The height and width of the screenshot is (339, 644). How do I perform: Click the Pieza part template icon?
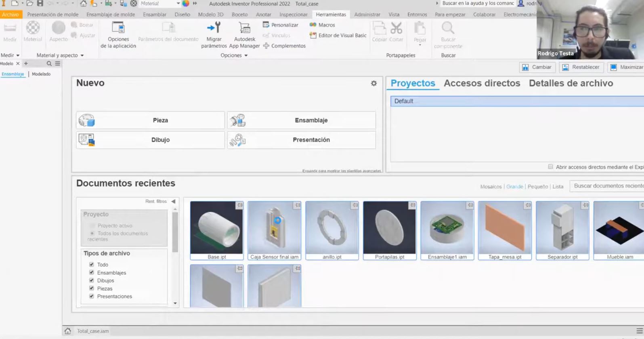pos(86,120)
